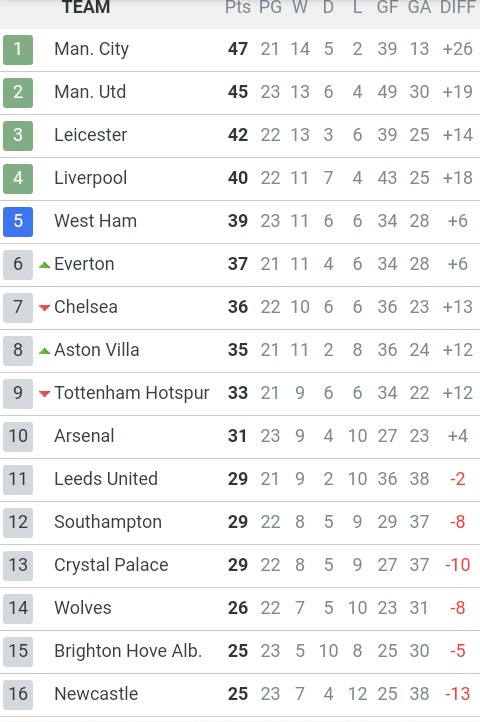Screen dimensions: 480x722
Task: Open the Leeds United team link
Action: coord(106,479)
